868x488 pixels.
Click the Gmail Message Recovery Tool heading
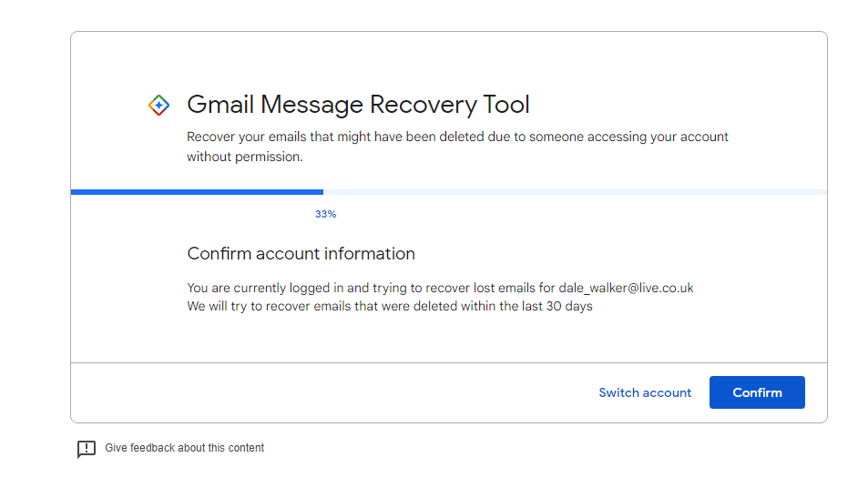358,105
